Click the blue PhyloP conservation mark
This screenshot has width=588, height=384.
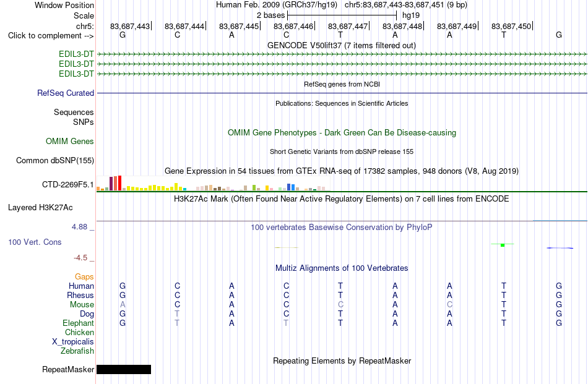point(560,248)
